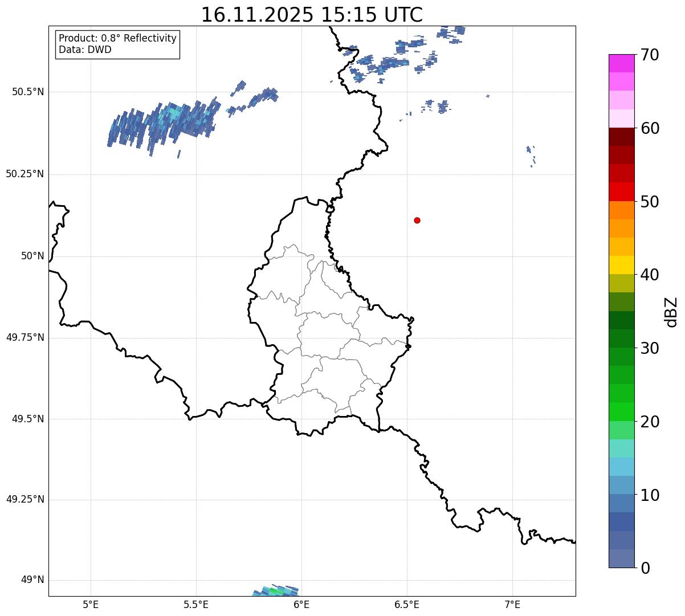Click 'Product: 0.8° Reflectivity' legend text

[118, 38]
